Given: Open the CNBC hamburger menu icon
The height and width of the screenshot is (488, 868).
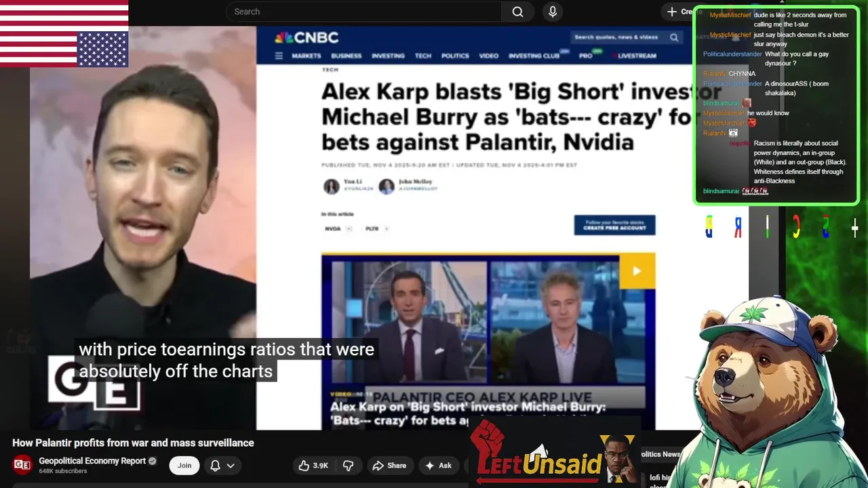Looking at the screenshot, I should 279,56.
